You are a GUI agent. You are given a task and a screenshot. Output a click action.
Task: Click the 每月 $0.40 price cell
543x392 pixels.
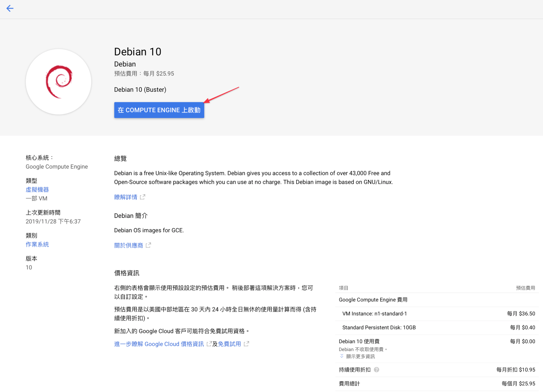click(x=523, y=328)
